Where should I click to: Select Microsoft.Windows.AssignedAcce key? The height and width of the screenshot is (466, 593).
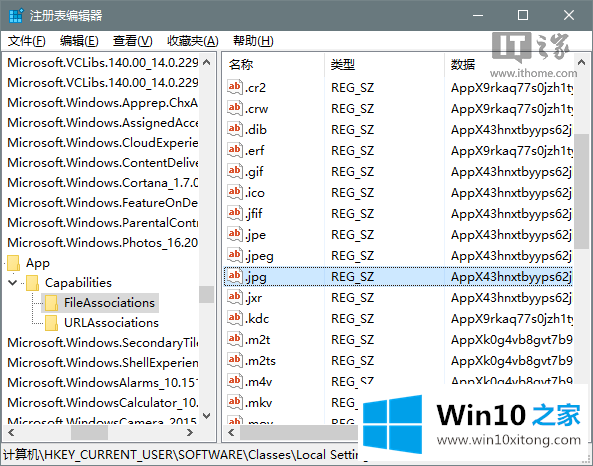102,123
